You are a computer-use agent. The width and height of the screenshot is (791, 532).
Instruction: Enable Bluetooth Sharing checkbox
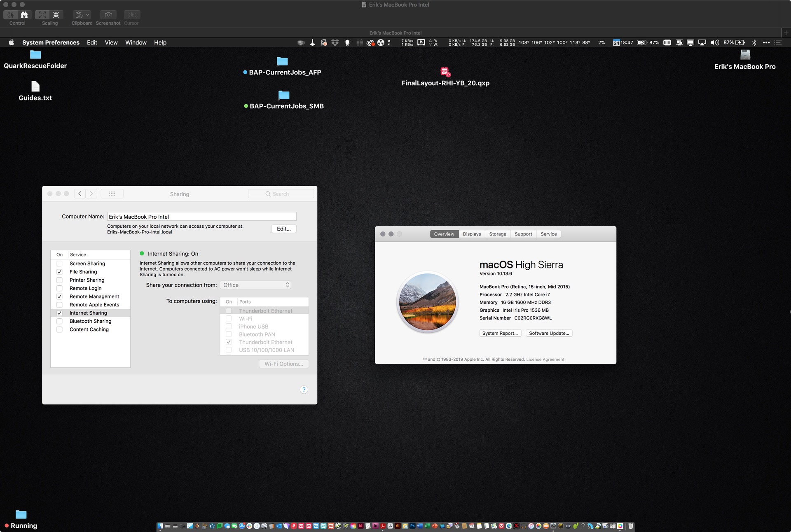click(x=59, y=321)
